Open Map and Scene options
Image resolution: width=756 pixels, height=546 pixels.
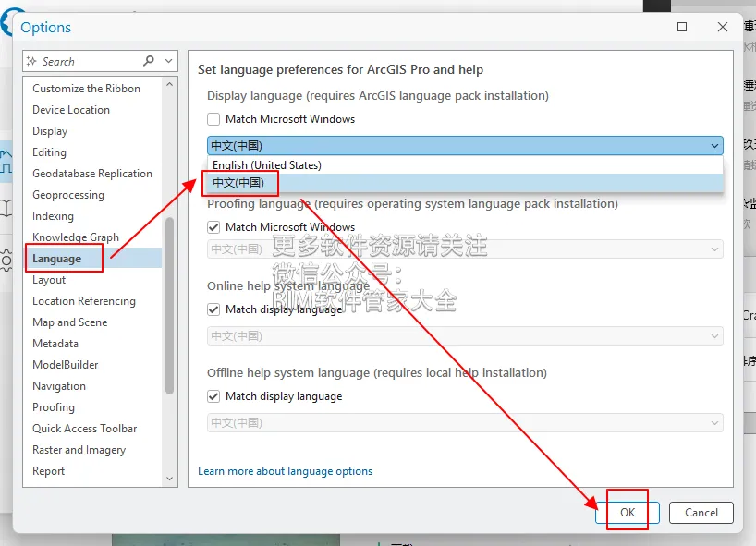[x=70, y=322]
